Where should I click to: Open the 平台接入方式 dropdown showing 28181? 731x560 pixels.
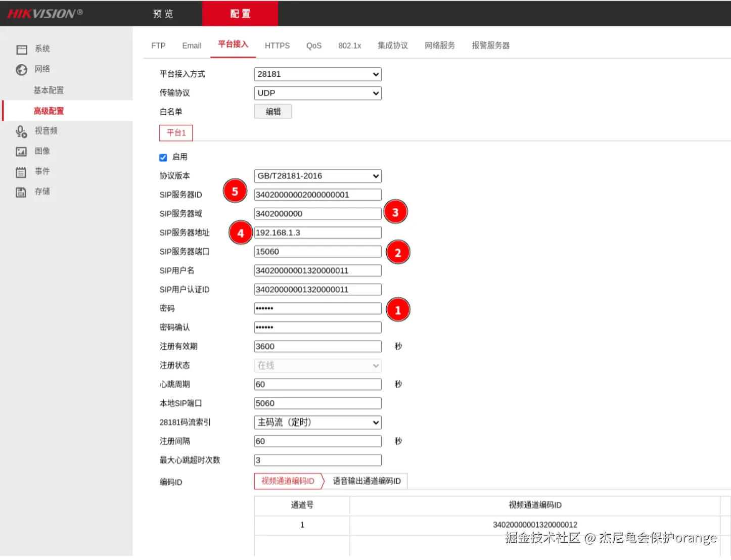317,74
